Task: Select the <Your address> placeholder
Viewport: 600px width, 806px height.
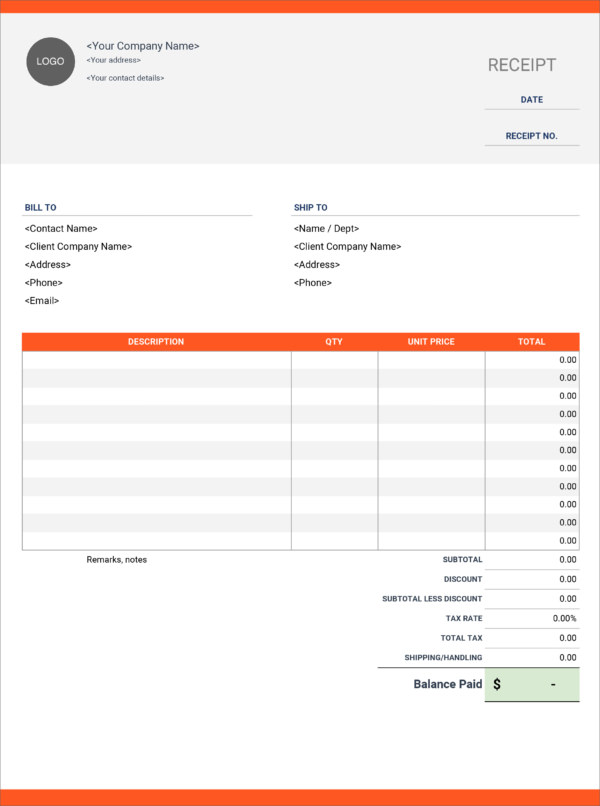Action: [114, 60]
